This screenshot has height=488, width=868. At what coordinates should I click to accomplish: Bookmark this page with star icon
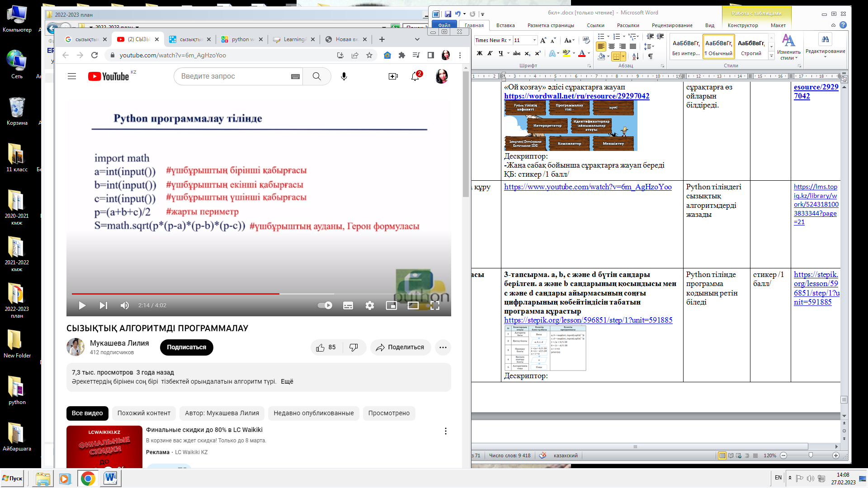tap(369, 55)
